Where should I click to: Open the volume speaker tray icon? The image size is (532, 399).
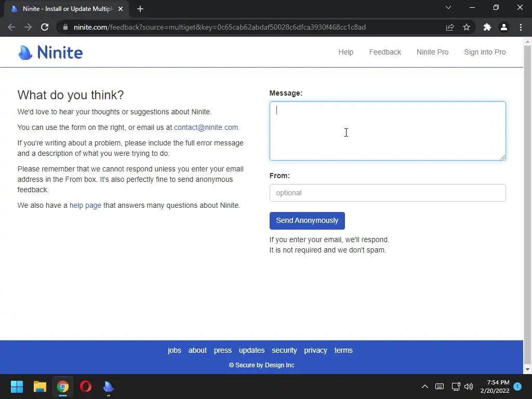click(469, 387)
